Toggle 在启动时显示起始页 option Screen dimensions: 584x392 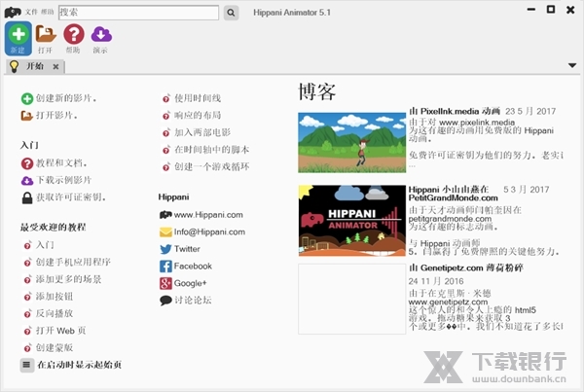[27, 365]
